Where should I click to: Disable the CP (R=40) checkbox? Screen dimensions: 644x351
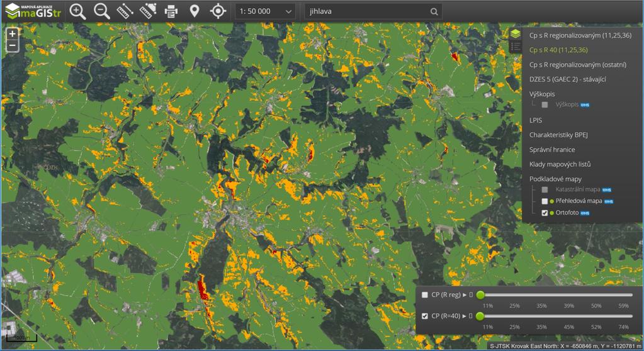click(425, 316)
